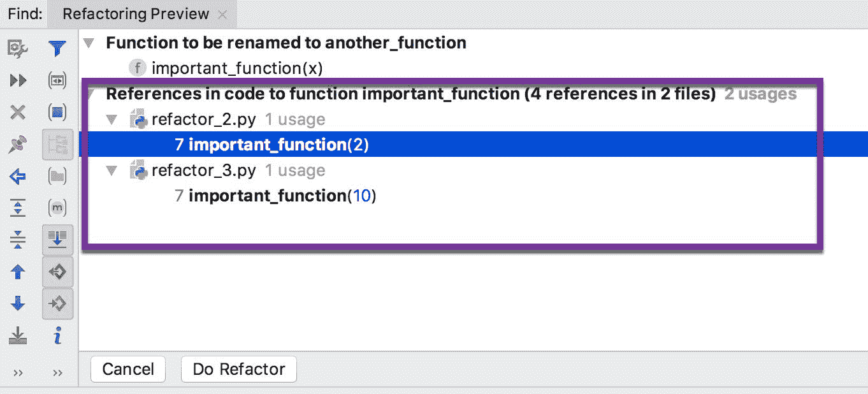Image resolution: width=868 pixels, height=394 pixels.
Task: Collapse all nodes using the toolbar icon
Action: click(x=18, y=240)
